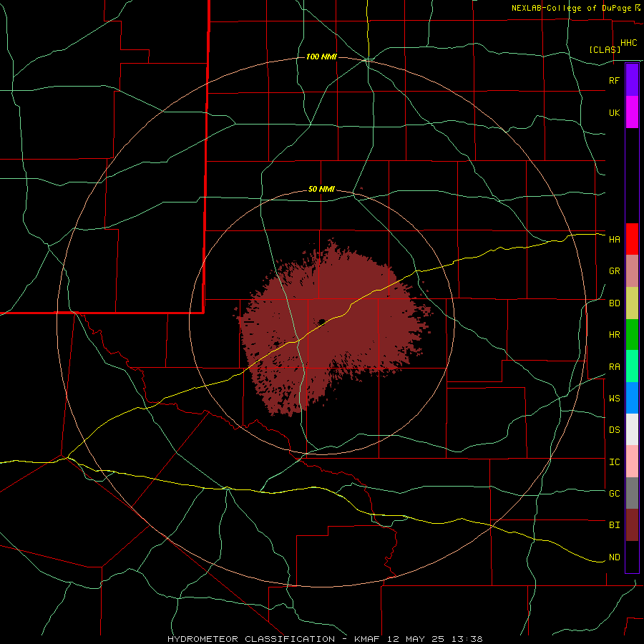This screenshot has width=644, height=644.
Task: Click the "WS" legend label
Action: click(614, 398)
